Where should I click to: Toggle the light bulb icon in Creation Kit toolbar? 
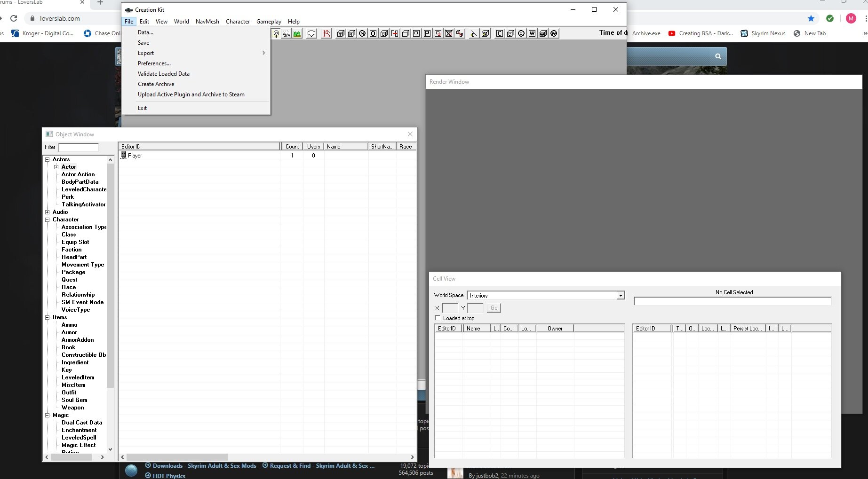(x=276, y=33)
